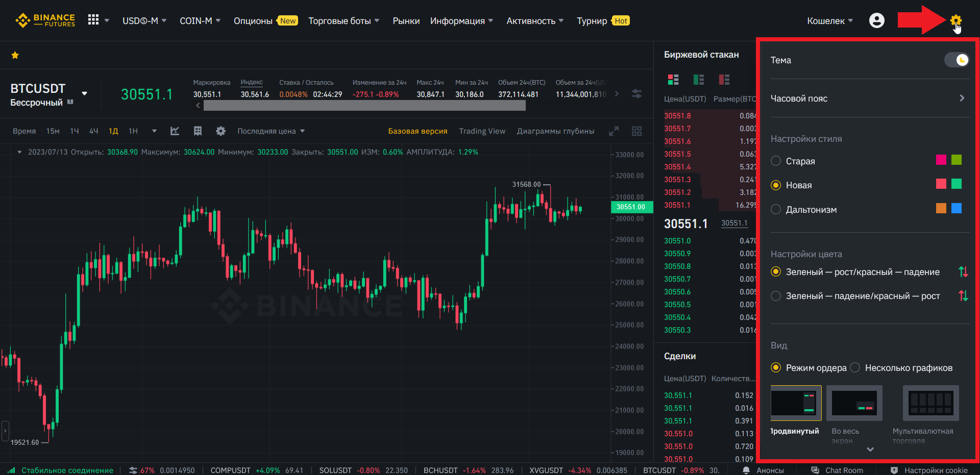Show sell orders only in order book
The image size is (980, 475).
[x=724, y=79]
